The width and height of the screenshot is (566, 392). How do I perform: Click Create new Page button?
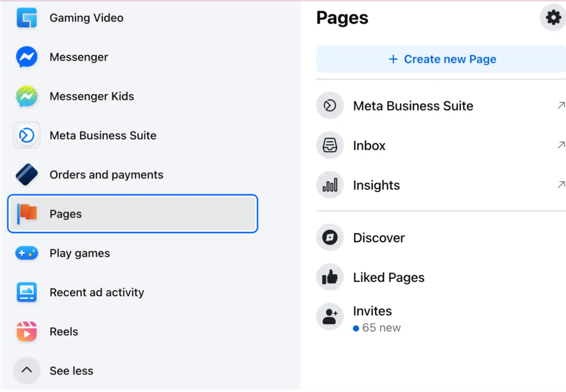441,59
